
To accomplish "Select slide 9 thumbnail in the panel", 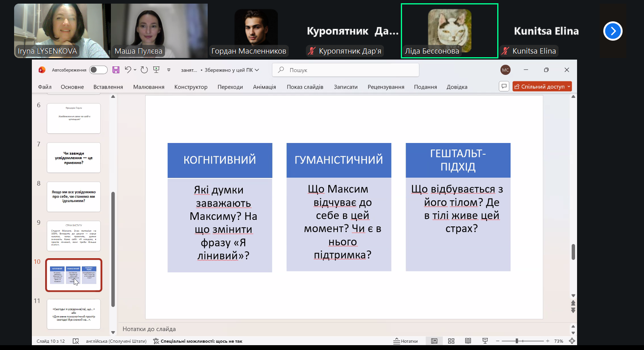I will 73,236.
